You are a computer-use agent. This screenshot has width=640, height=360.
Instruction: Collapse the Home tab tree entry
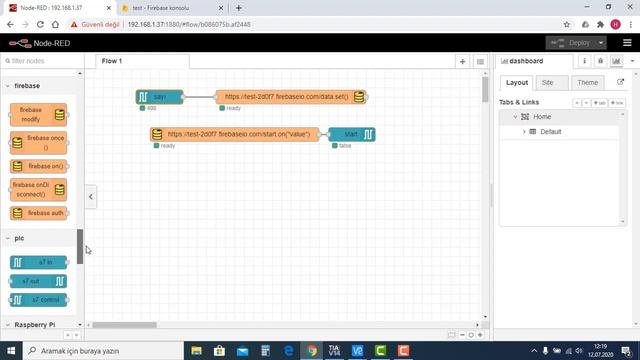pos(515,117)
